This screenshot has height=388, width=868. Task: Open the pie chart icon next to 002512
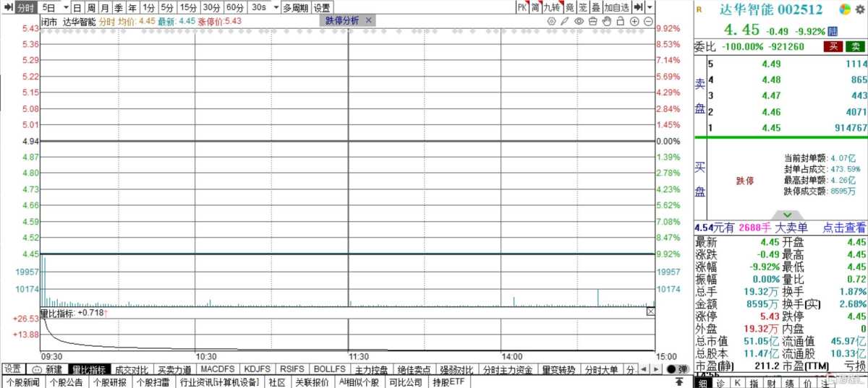(845, 9)
